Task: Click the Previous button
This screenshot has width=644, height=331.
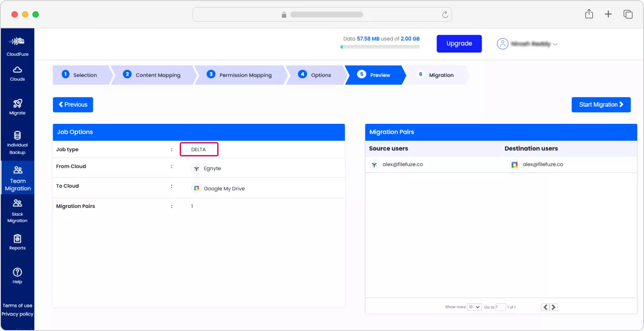Action: (x=73, y=105)
